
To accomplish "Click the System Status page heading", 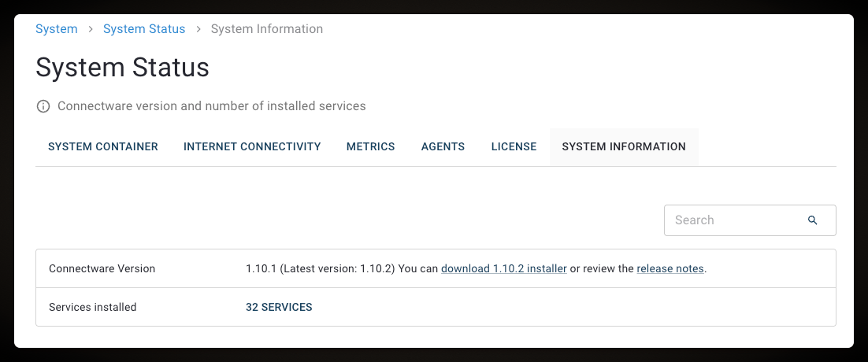I will [123, 68].
